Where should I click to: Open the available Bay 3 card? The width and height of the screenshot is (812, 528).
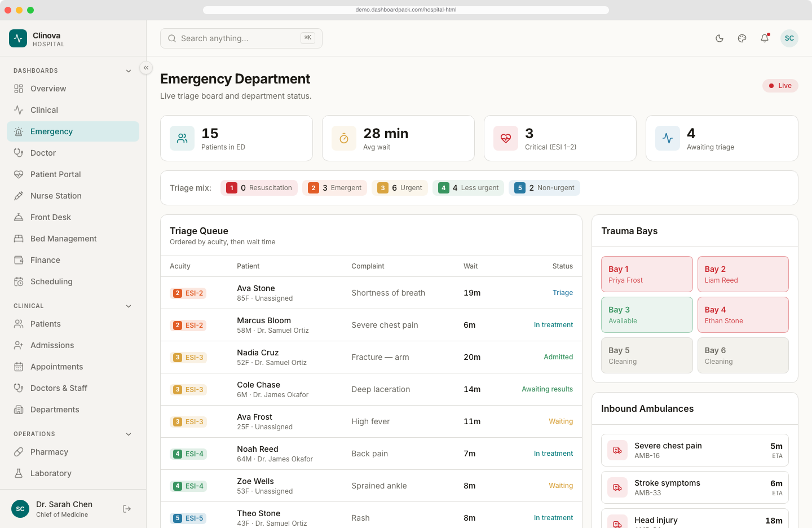point(647,315)
